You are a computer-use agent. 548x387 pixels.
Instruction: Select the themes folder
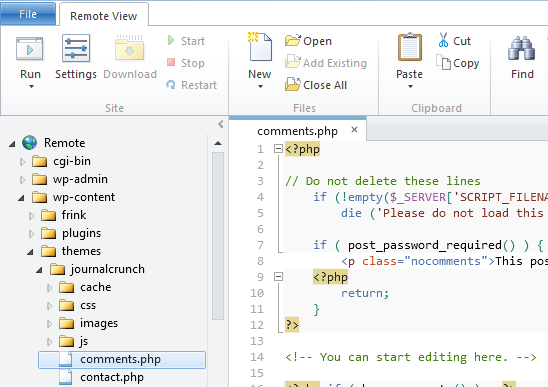(71, 251)
